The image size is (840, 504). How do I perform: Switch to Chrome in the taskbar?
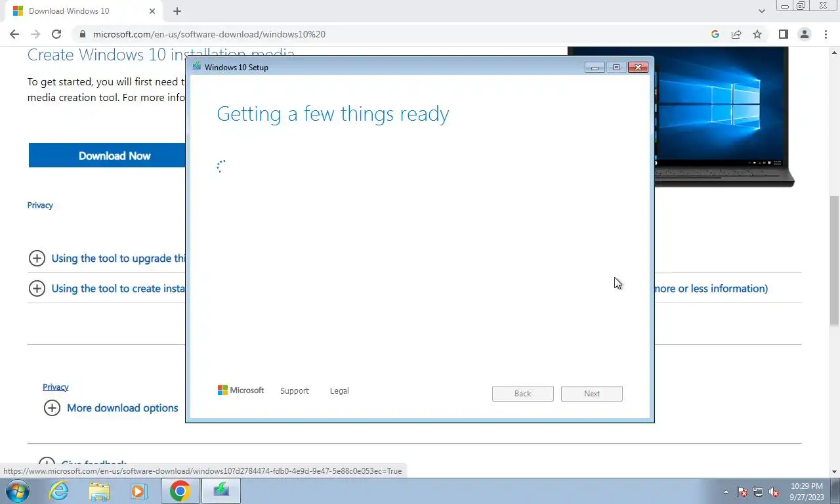coord(180,492)
